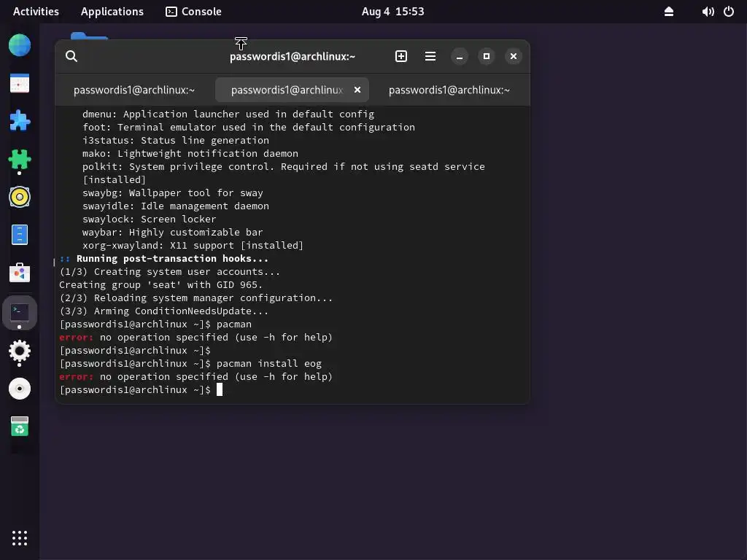The image size is (747, 560).
Task: Show all applications grid
Action: point(20,538)
